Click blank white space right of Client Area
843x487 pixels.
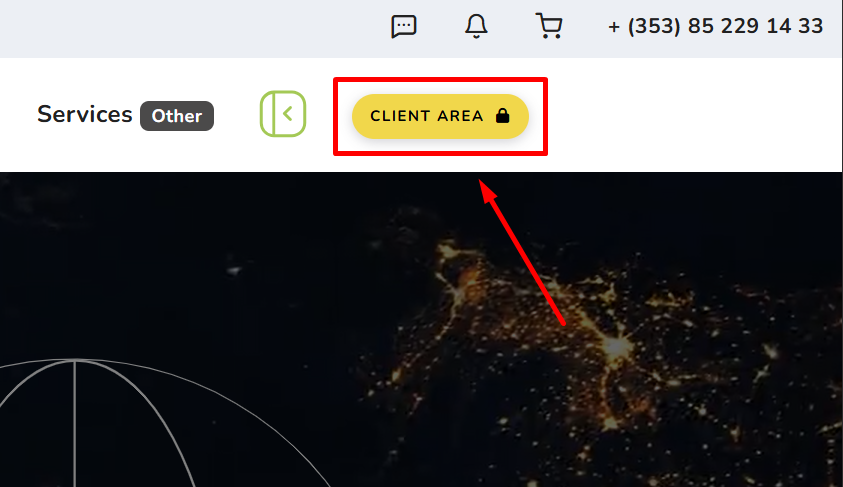[690, 115]
